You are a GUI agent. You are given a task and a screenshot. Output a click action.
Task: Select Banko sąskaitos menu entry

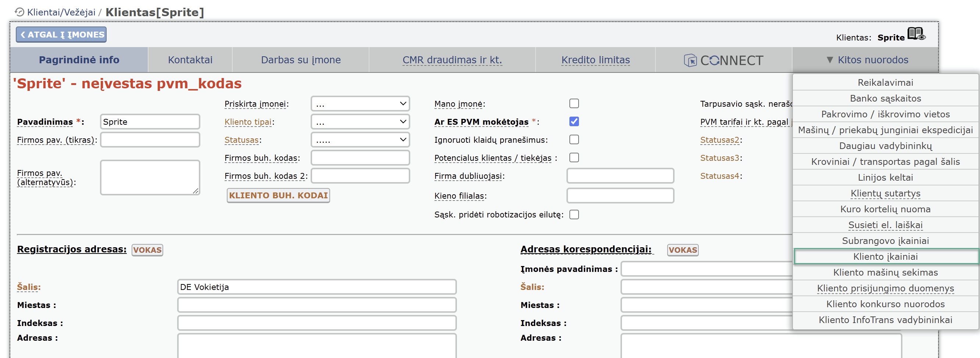click(x=885, y=99)
